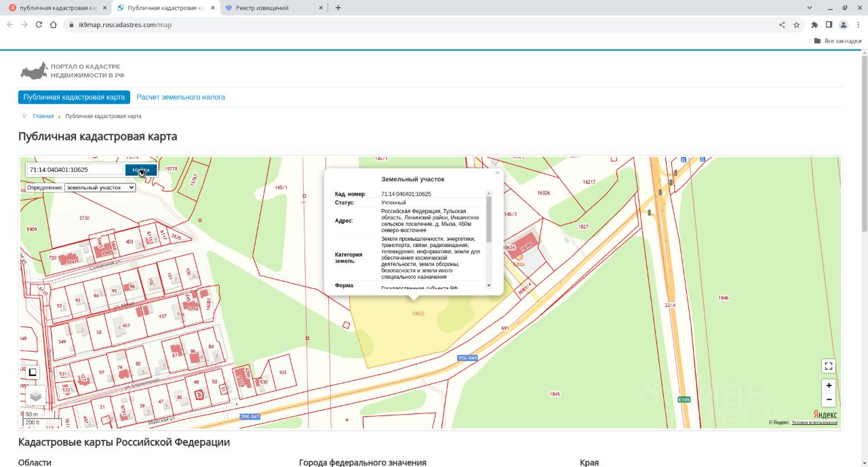Image resolution: width=868 pixels, height=467 pixels.
Task: Toggle the browser side panel icon
Action: pyautogui.click(x=829, y=24)
